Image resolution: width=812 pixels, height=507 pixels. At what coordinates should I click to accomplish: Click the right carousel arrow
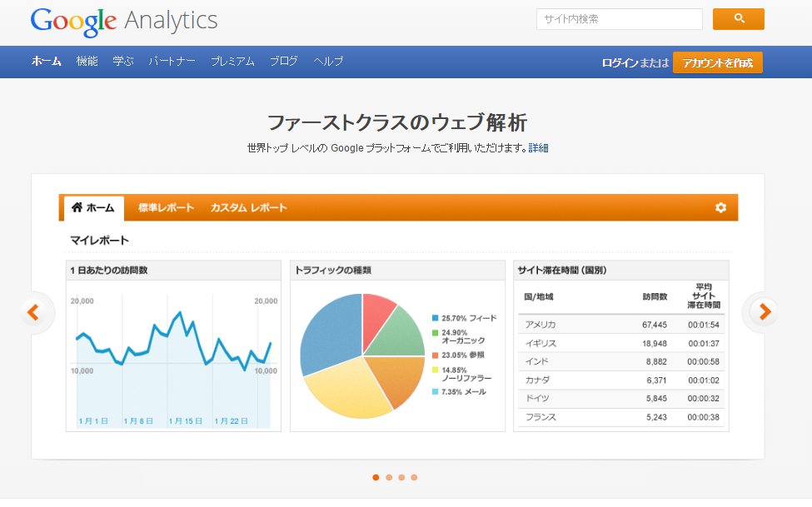click(763, 312)
